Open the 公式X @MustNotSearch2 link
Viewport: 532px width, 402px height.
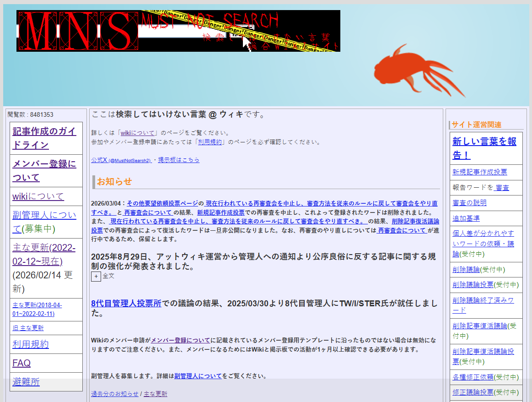tap(121, 160)
